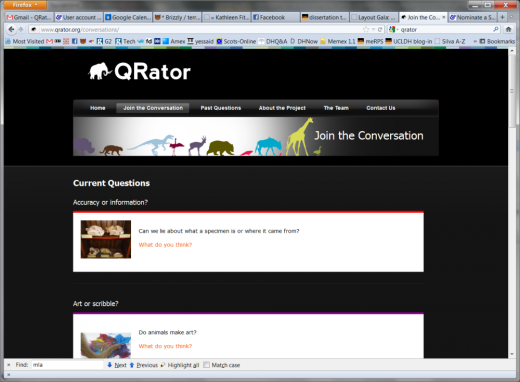Open the Firefox application menu button

pyautogui.click(x=25, y=5)
